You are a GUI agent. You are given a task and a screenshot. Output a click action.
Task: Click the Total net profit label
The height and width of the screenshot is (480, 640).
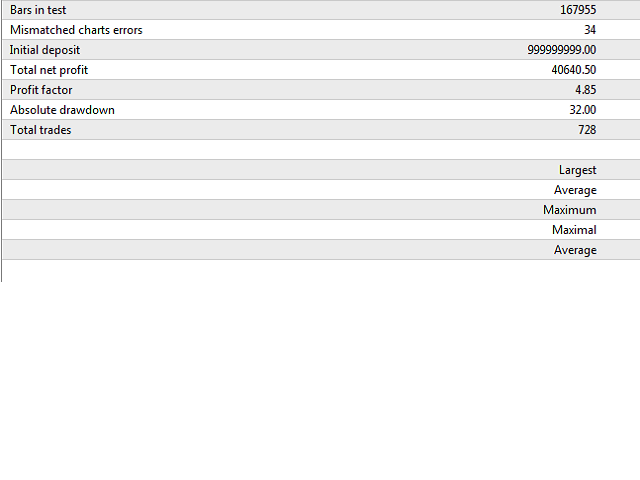pyautogui.click(x=49, y=70)
